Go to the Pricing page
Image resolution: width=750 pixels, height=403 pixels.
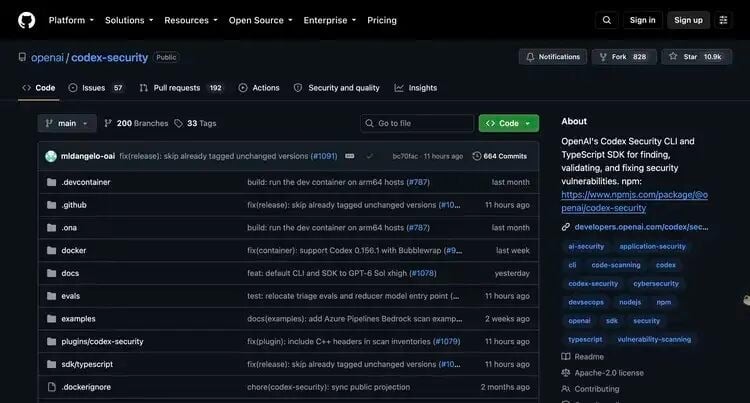(382, 20)
